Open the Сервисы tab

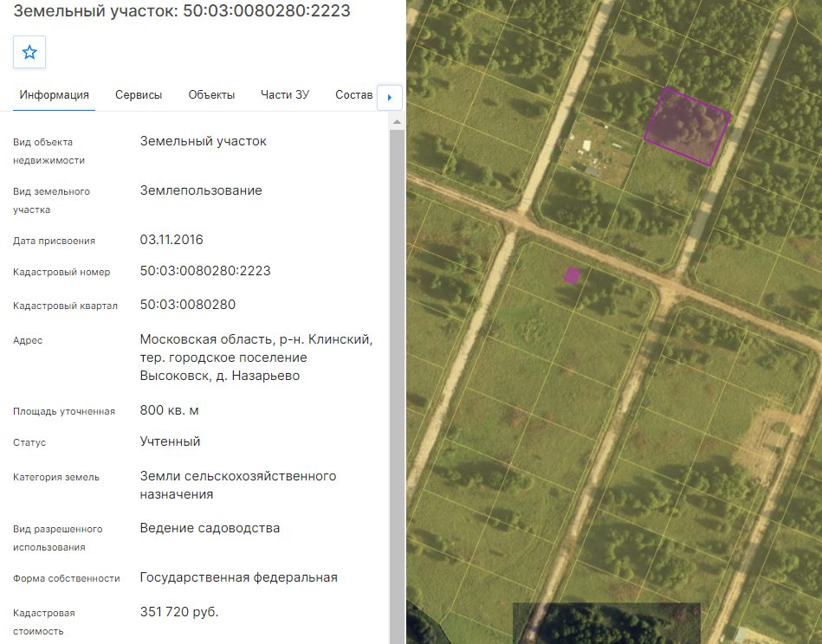tap(139, 95)
